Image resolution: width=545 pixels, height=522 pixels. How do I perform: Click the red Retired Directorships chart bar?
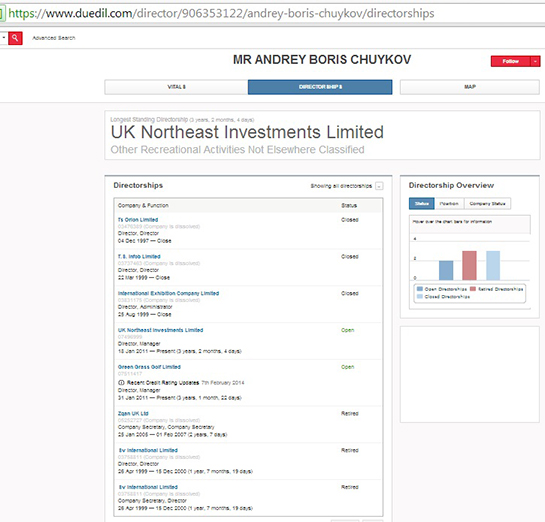coord(469,266)
